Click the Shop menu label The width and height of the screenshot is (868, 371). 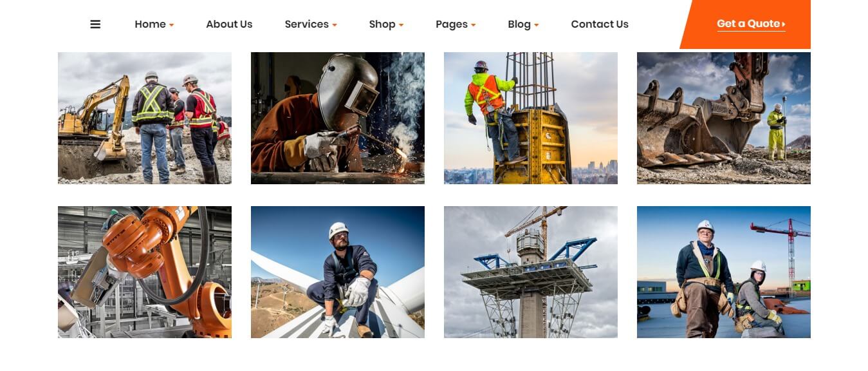click(382, 24)
